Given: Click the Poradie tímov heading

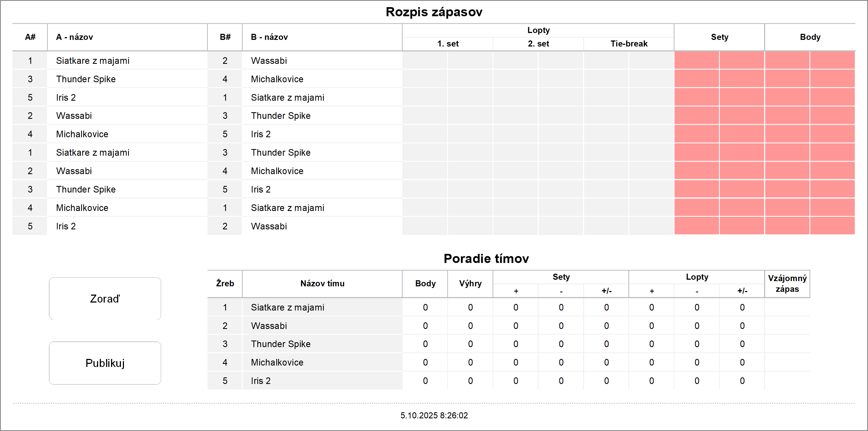Looking at the screenshot, I should (486, 259).
